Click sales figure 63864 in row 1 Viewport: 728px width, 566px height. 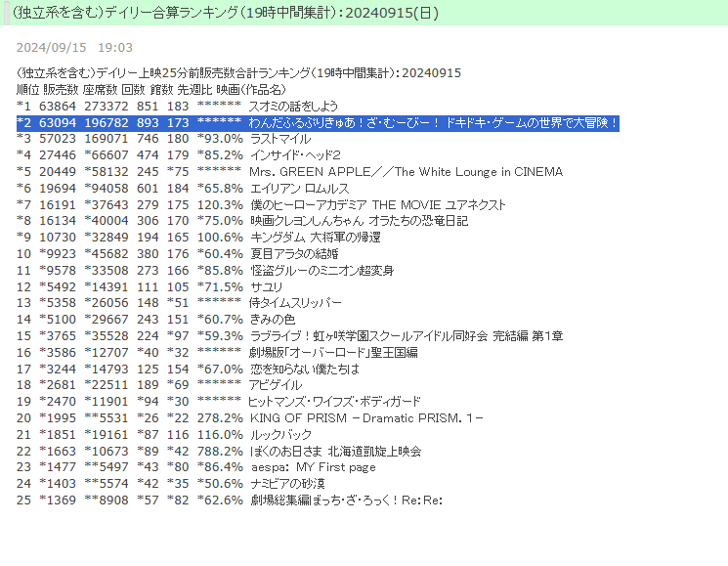point(58,107)
